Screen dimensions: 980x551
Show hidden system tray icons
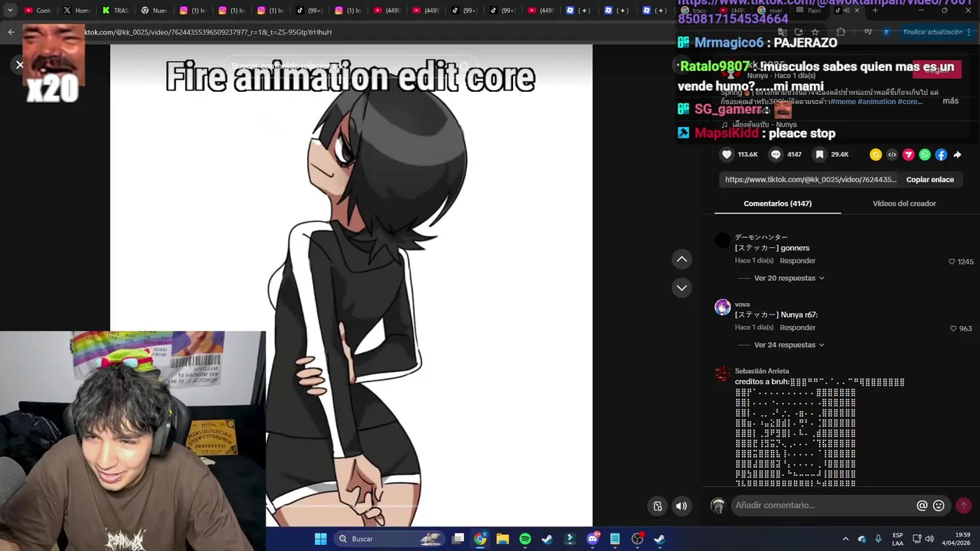pyautogui.click(x=845, y=539)
